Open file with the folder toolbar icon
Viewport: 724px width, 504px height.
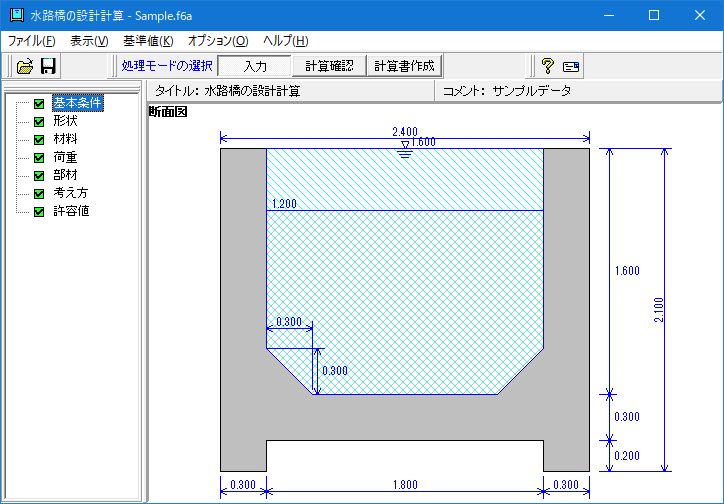click(25, 66)
